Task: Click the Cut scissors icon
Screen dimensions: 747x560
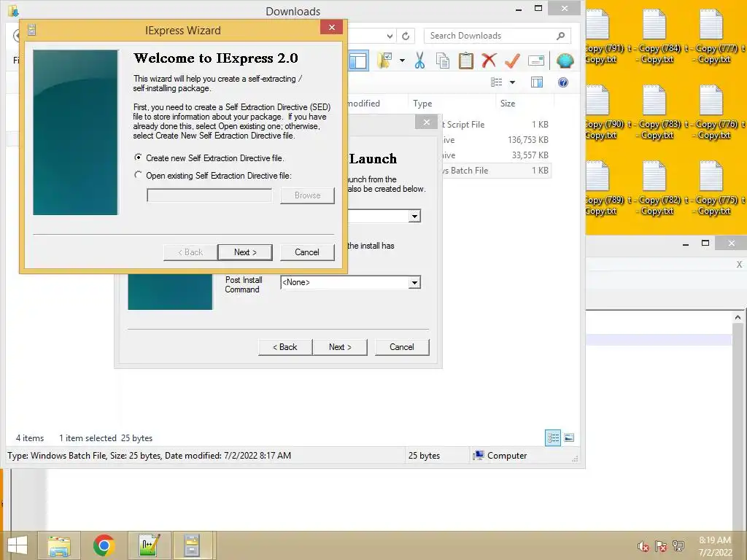Action: point(419,61)
